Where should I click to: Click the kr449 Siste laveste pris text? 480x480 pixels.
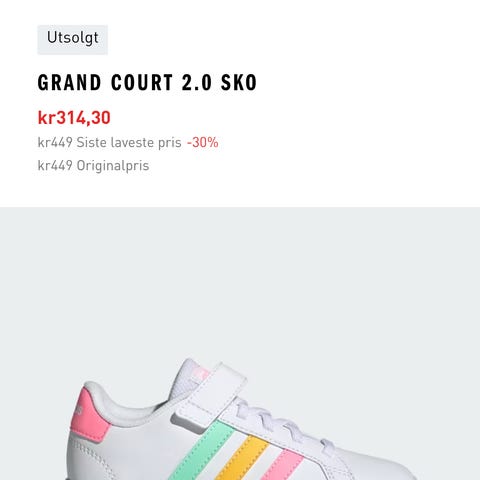[x=109, y=143]
